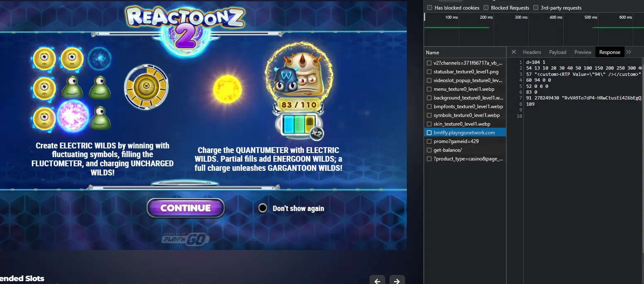Select the skin_texture0_level1.webp request
The width and height of the screenshot is (644, 284).
[465, 124]
